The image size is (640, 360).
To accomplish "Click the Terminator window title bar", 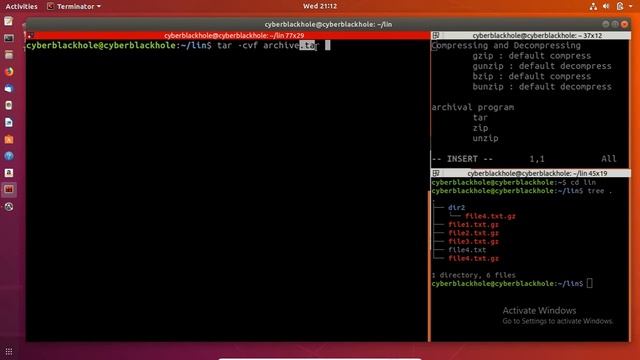I will tap(328, 24).
